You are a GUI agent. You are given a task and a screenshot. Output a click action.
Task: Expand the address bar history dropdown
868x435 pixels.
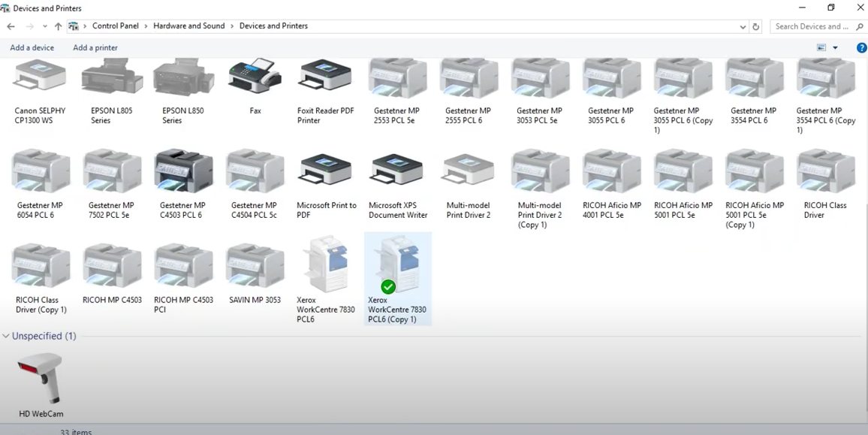click(743, 26)
